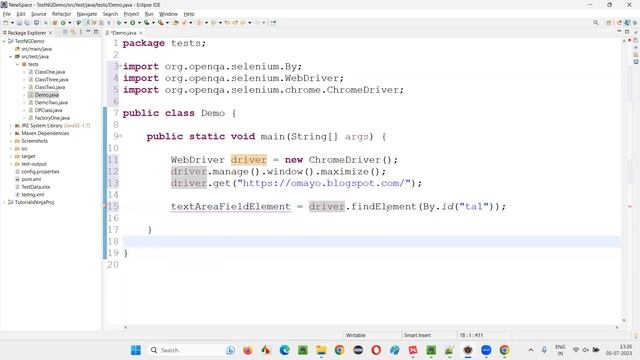Image resolution: width=640 pixels, height=360 pixels.
Task: Click the green Run toolbar button
Action: pyautogui.click(x=132, y=23)
